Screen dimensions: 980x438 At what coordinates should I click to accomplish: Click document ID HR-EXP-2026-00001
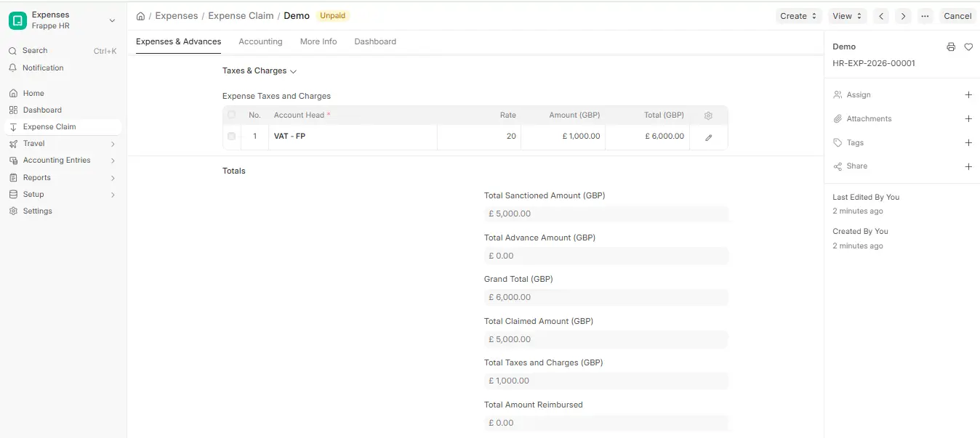pos(874,63)
